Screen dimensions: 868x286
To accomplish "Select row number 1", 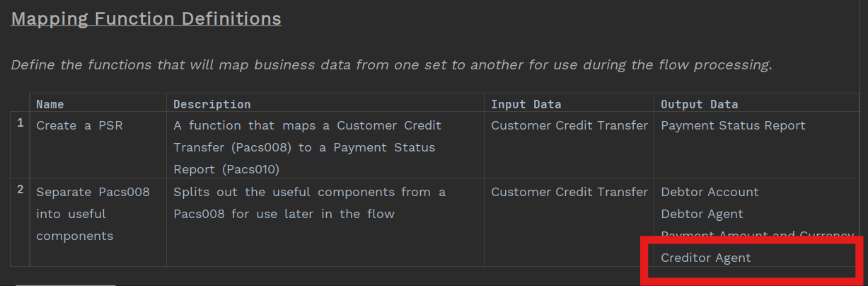I will pyautogui.click(x=21, y=123).
